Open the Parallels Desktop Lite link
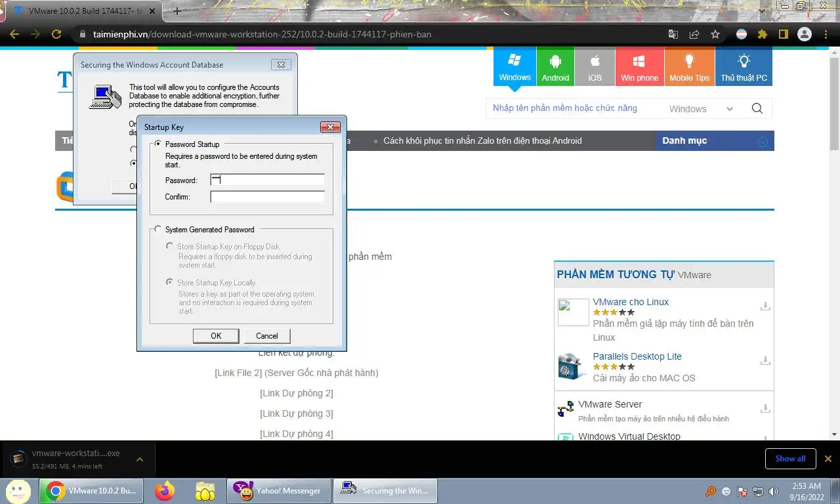Viewport: 840px width, 504px height. point(637,356)
